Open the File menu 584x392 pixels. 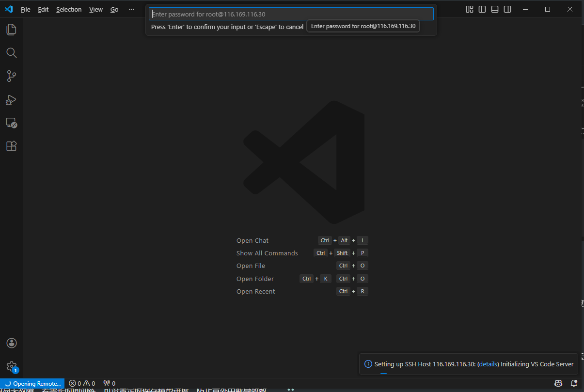point(26,9)
